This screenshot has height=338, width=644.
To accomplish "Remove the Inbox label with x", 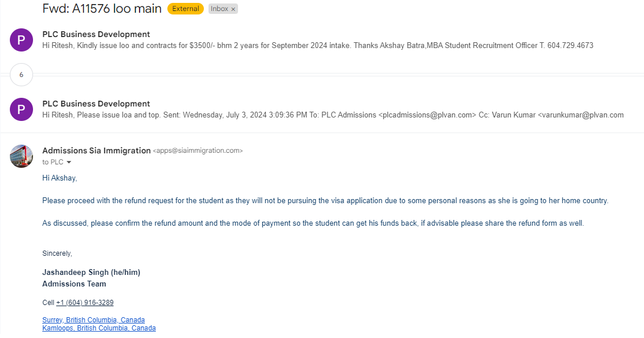I will click(233, 9).
